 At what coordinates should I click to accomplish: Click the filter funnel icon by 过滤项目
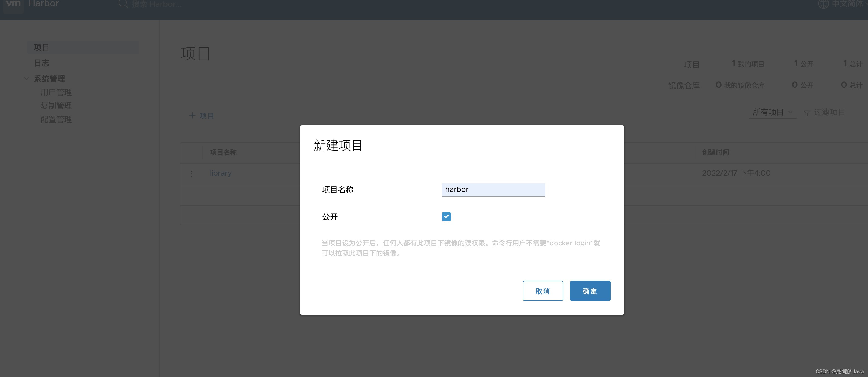point(807,113)
